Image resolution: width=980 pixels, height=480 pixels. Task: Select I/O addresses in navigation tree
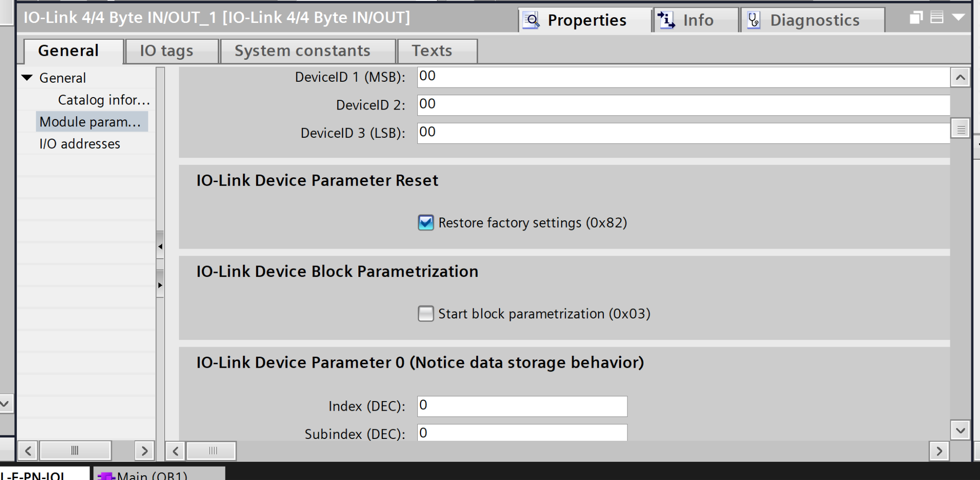point(79,144)
